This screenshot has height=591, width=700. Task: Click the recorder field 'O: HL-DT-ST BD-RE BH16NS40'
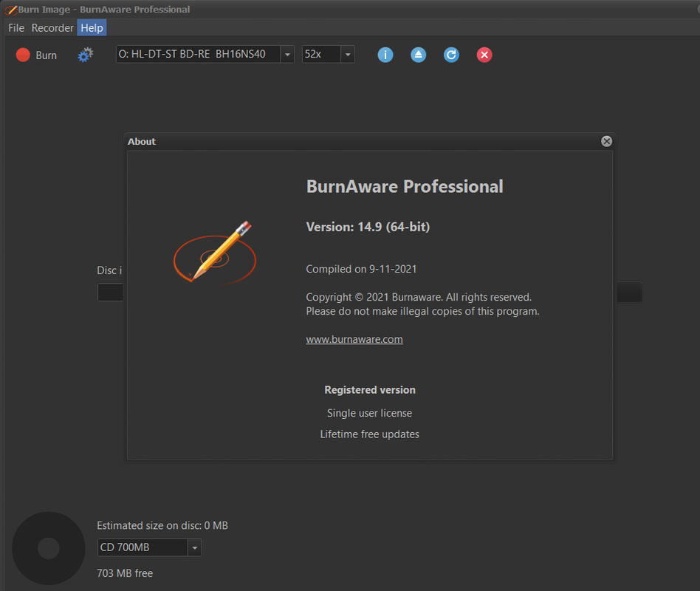tap(198, 55)
